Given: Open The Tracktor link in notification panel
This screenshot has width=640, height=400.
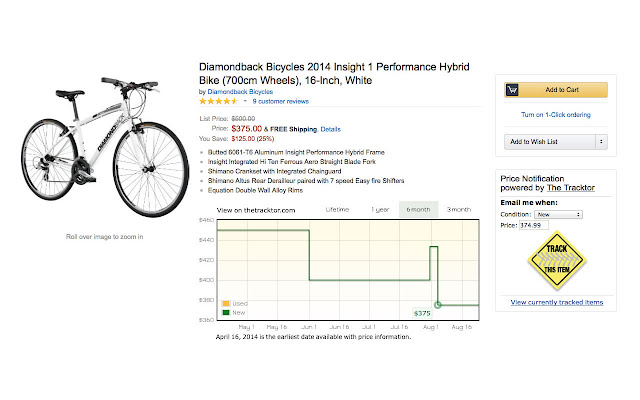Looking at the screenshot, I should click(570, 188).
